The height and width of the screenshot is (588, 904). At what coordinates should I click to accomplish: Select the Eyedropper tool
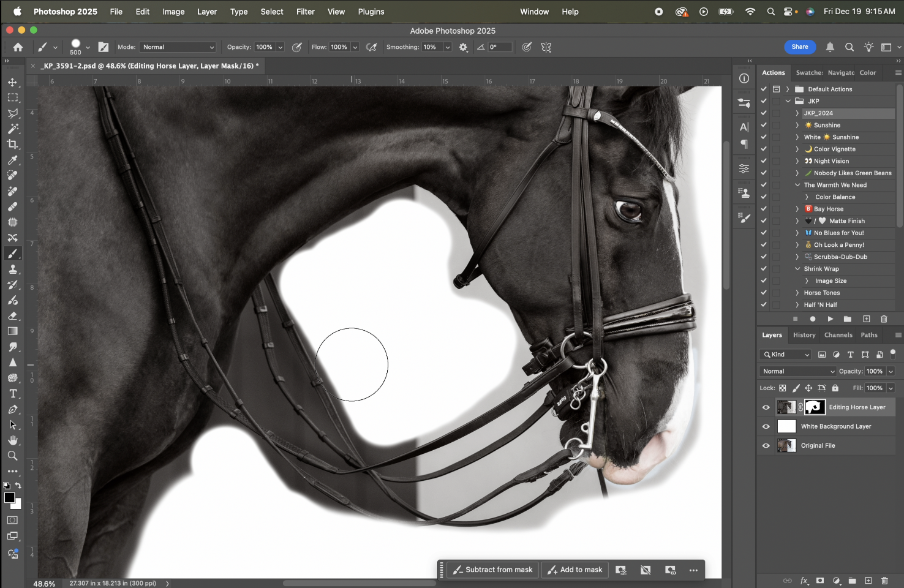point(13,160)
